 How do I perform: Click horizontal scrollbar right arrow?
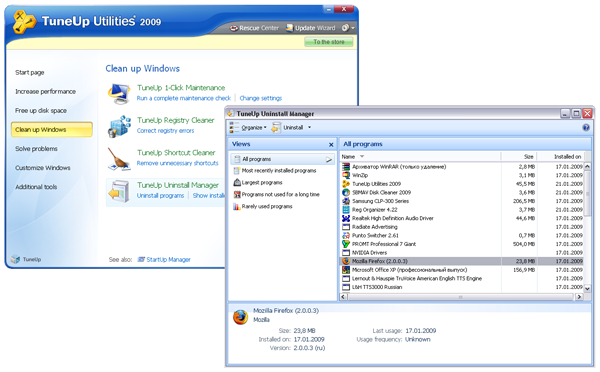[x=579, y=297]
